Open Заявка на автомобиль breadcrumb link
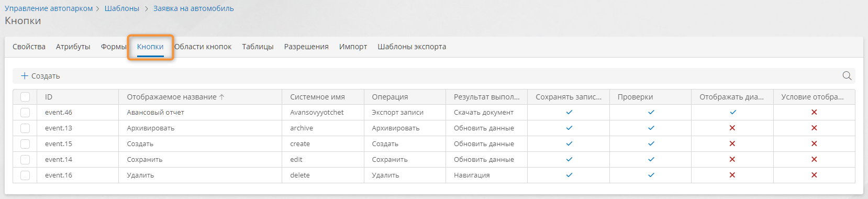This screenshot has height=199, width=868. click(x=194, y=8)
